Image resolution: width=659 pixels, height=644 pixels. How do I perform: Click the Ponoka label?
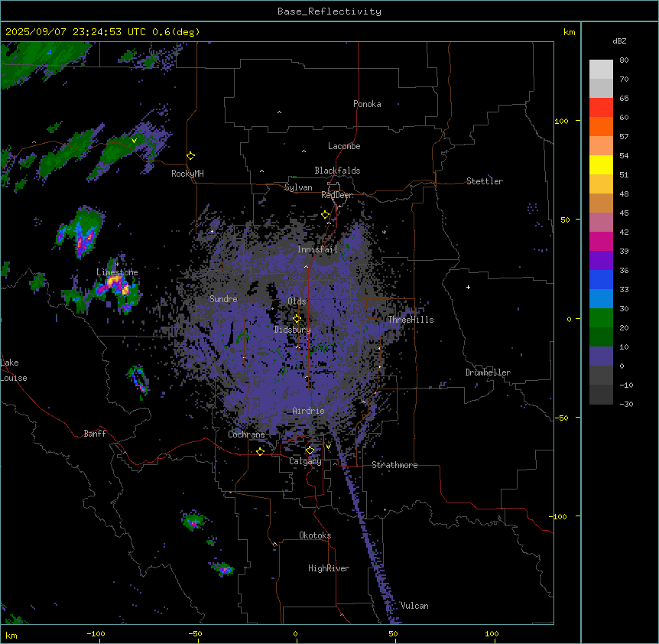tap(367, 104)
